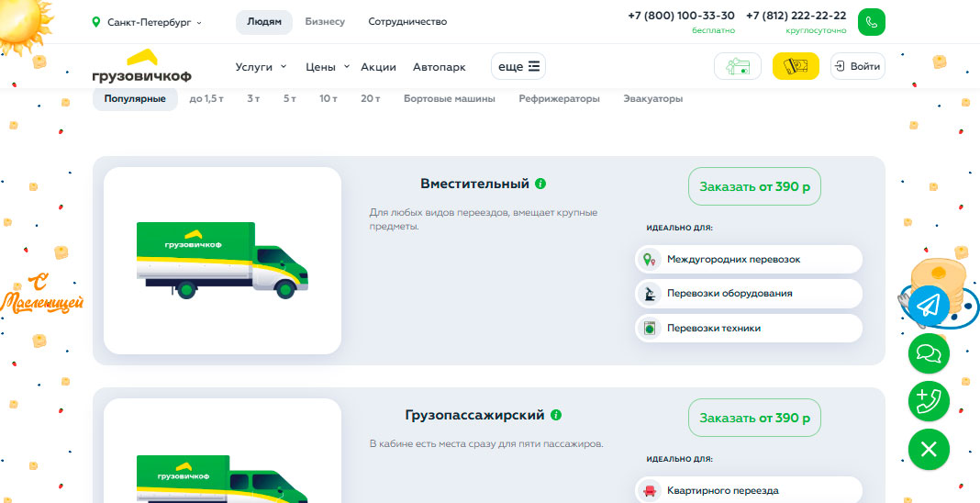Click the Перевозки техники pill
Viewport: 980px width, 503px height.
click(749, 328)
